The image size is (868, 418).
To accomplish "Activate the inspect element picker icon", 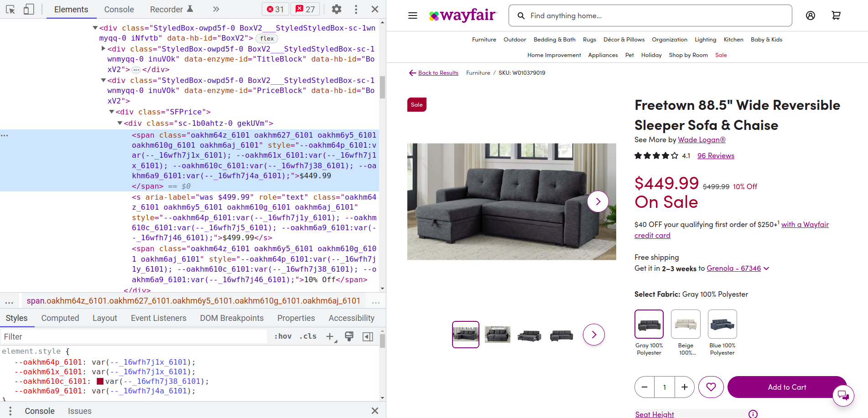I will pyautogui.click(x=10, y=9).
